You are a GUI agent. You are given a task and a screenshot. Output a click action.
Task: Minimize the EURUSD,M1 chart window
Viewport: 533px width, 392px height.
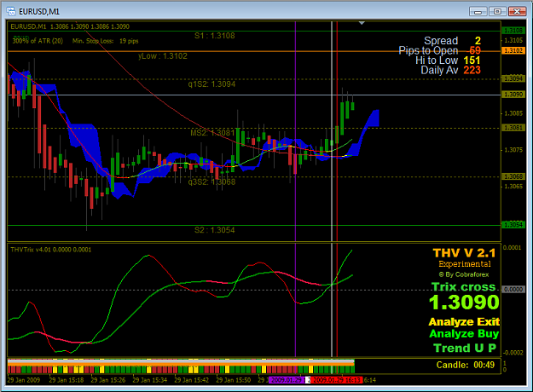coord(478,12)
